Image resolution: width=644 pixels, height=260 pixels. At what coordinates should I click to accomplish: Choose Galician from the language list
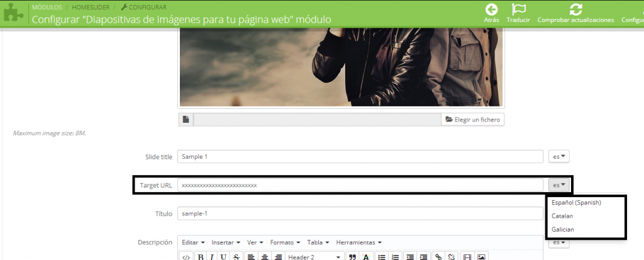click(x=562, y=230)
